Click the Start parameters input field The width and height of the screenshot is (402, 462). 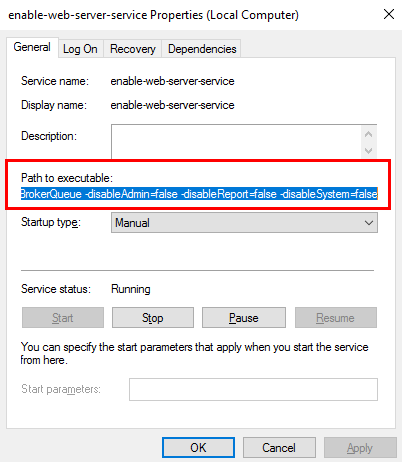click(253, 389)
